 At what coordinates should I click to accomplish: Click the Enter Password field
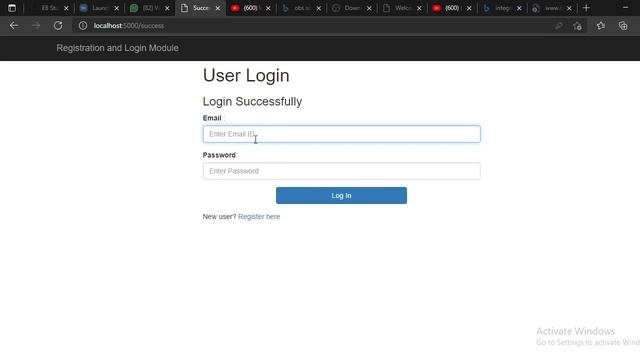pyautogui.click(x=341, y=171)
